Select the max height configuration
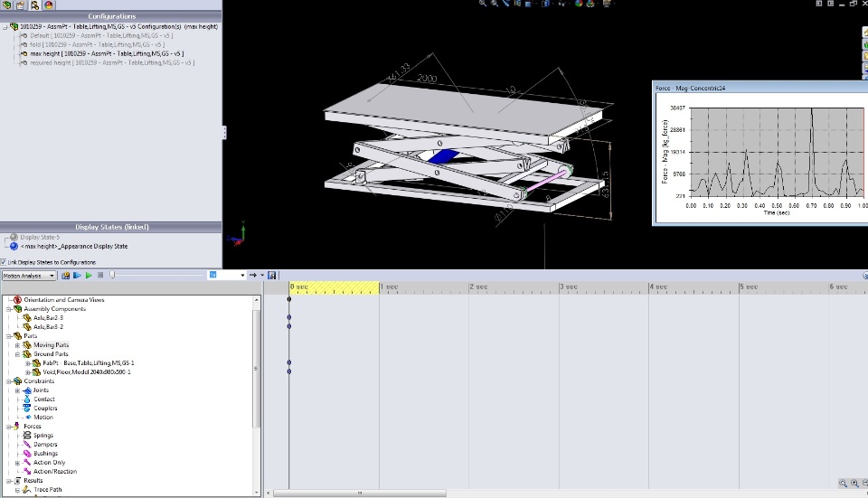Viewport: 868px width, 498px height. (107, 53)
